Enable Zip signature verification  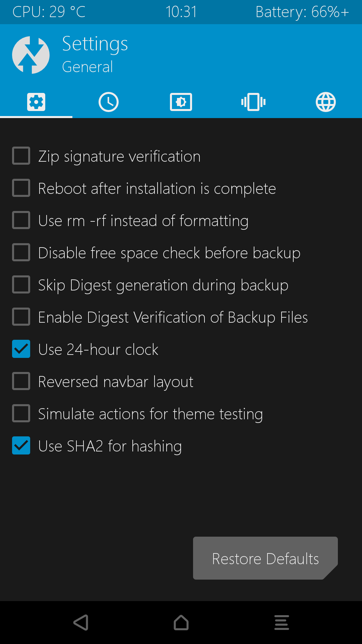21,156
